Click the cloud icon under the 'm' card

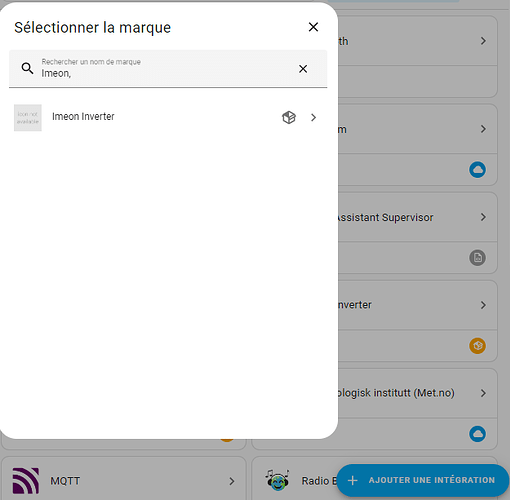click(x=478, y=170)
